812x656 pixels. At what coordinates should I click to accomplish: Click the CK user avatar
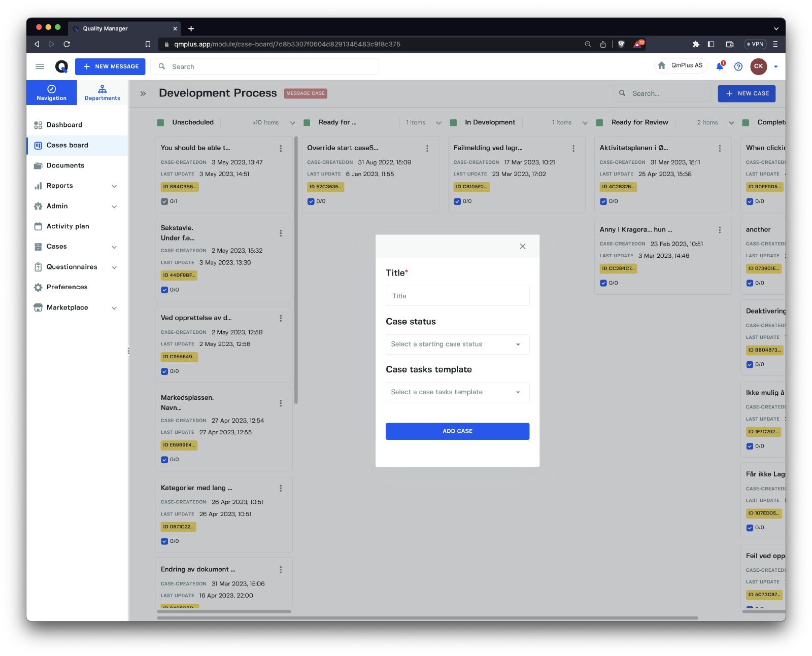758,66
